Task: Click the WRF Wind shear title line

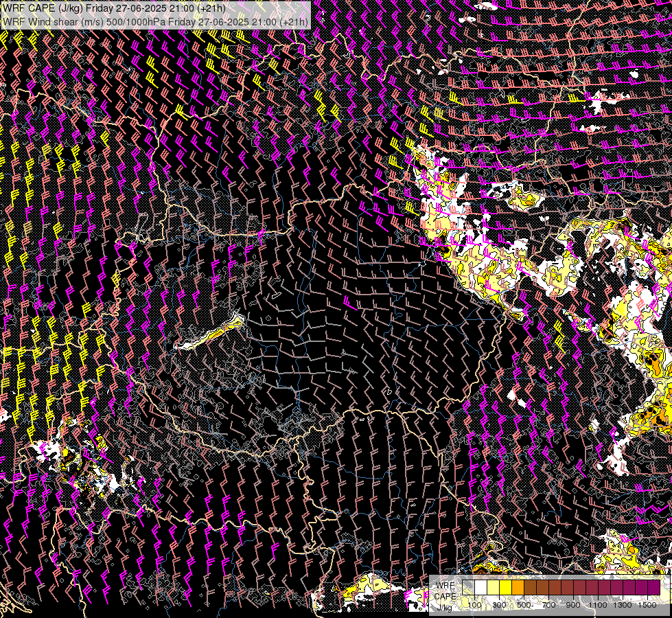Action: [155, 22]
